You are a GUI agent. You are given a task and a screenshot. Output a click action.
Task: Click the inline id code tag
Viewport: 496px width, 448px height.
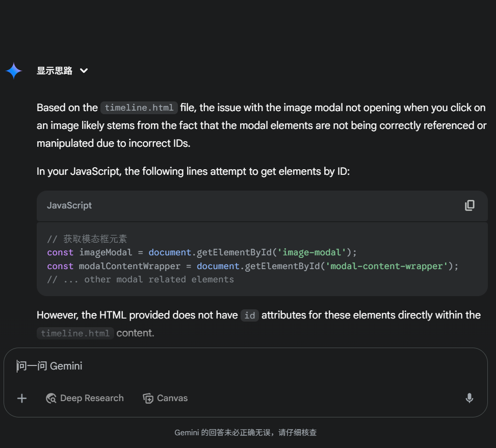(x=249, y=315)
